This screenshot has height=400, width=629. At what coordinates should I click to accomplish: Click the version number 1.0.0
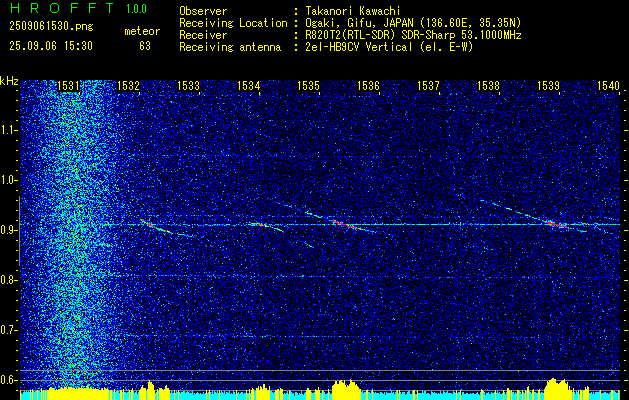pyautogui.click(x=136, y=9)
